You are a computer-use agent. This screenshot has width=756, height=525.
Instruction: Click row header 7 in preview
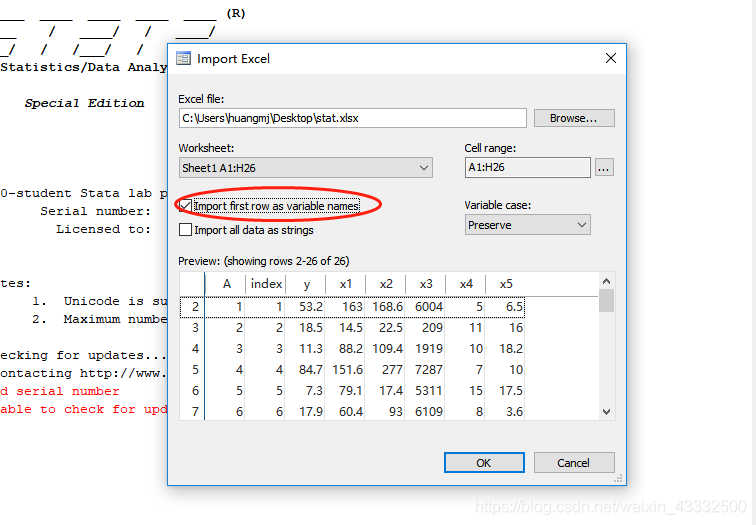click(x=192, y=412)
